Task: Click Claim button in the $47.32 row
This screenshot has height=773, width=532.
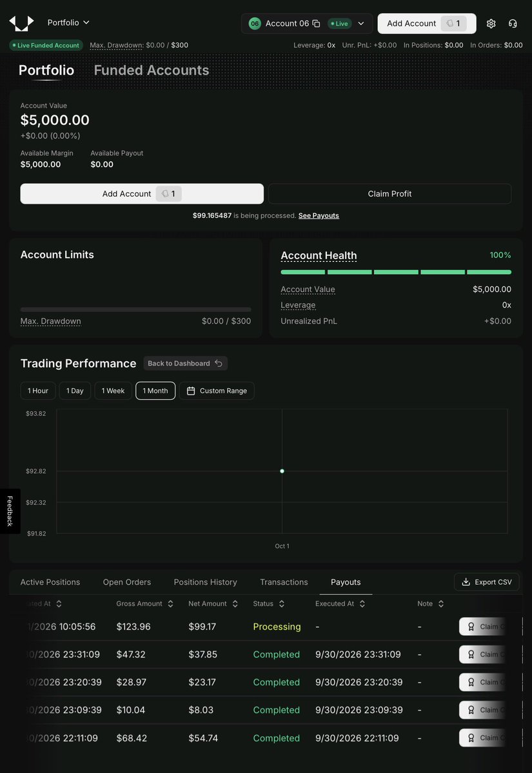Action: [x=482, y=654]
